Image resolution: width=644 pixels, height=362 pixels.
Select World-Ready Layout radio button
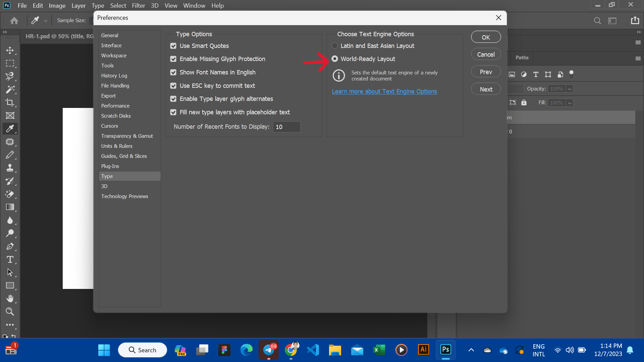click(335, 59)
